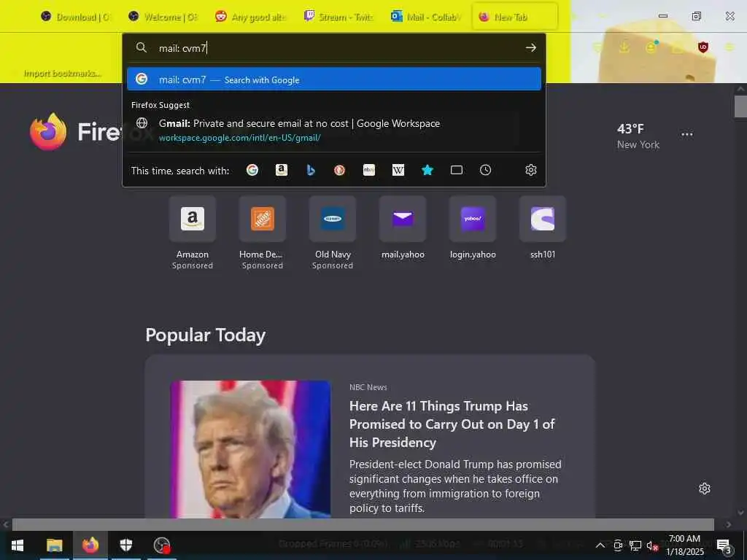Open the notification center with 3 alerts
The height and width of the screenshot is (560, 747).
(x=724, y=545)
